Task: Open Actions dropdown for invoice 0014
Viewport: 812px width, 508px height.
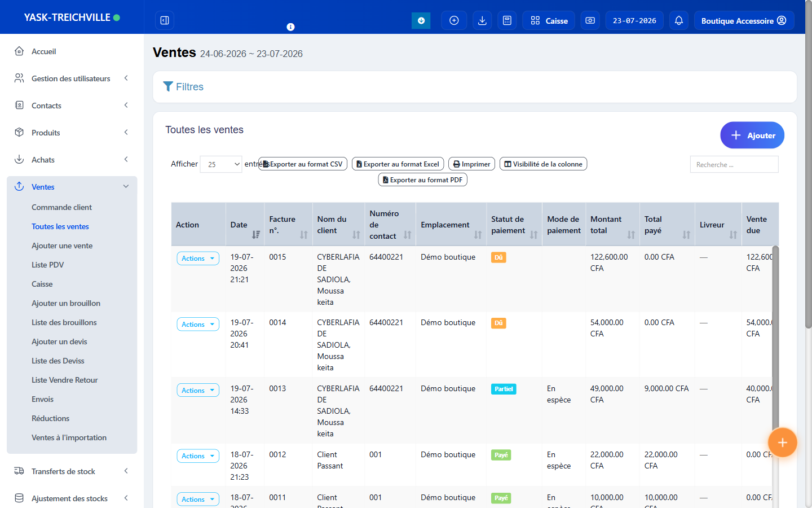Action: click(198, 325)
